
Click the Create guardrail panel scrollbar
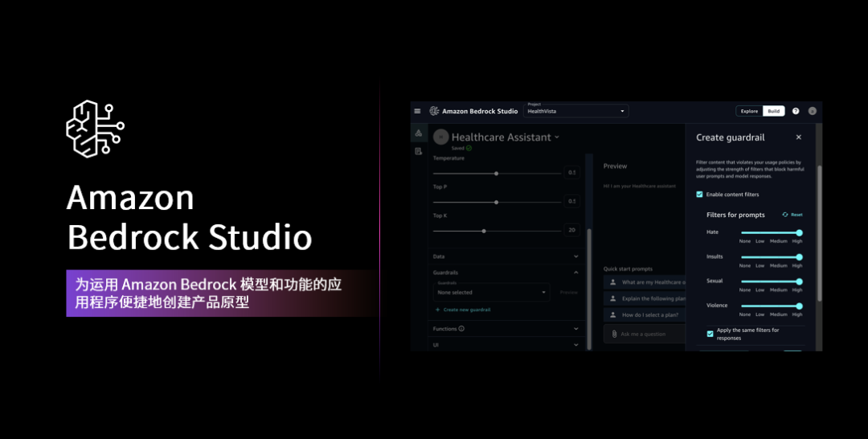tap(819, 232)
